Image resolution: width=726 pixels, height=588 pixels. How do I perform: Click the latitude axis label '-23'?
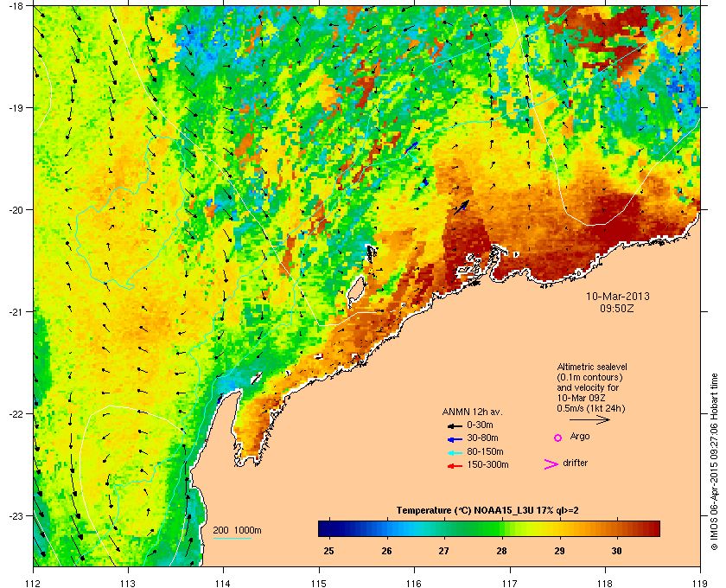(16, 515)
